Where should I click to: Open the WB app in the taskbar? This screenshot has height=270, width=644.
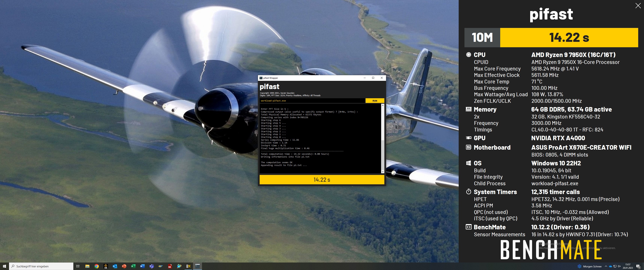pyautogui.click(x=106, y=266)
